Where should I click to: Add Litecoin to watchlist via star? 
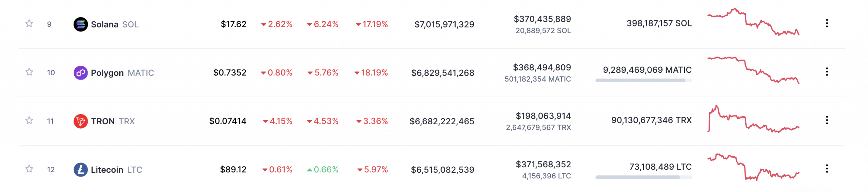click(29, 169)
